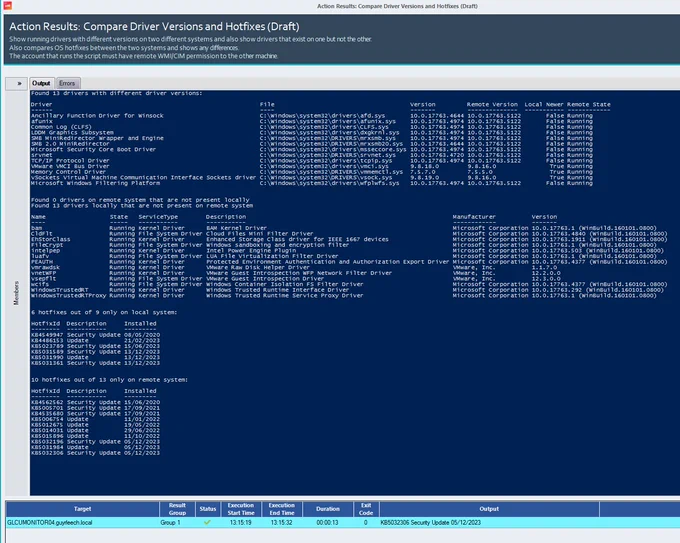Click the KB5032196 hotfix entry
Screen dimensions: 680x543
95,442
